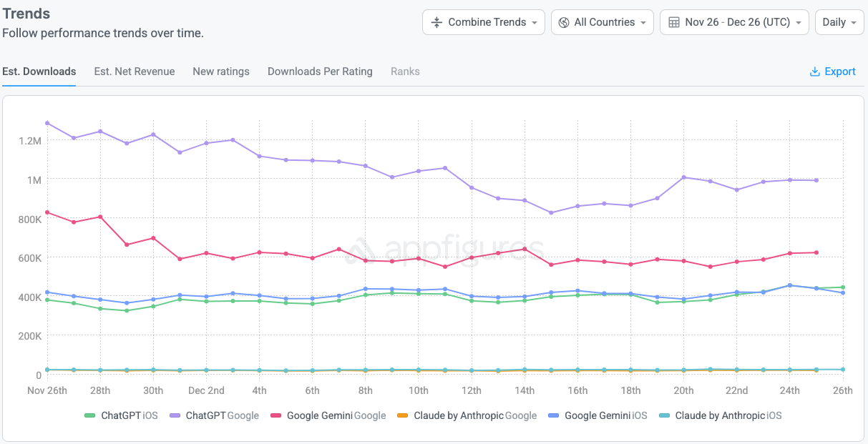The image size is (868, 444).
Task: Click the Export link
Action: (839, 71)
